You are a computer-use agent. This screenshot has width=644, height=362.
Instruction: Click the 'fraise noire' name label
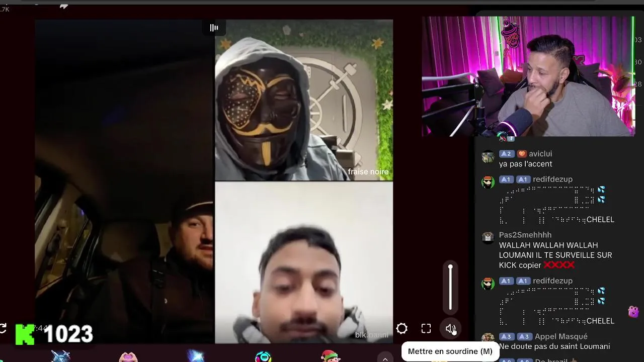368,172
